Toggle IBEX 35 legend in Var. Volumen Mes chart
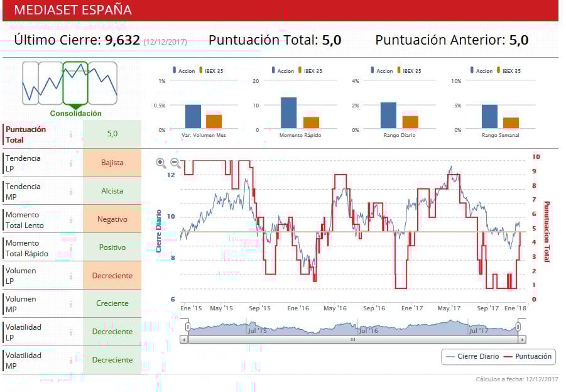This screenshot has width=566, height=392. pyautogui.click(x=211, y=70)
